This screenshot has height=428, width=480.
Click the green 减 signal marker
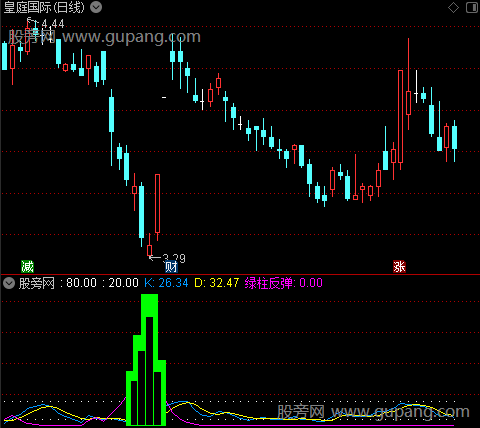click(27, 267)
